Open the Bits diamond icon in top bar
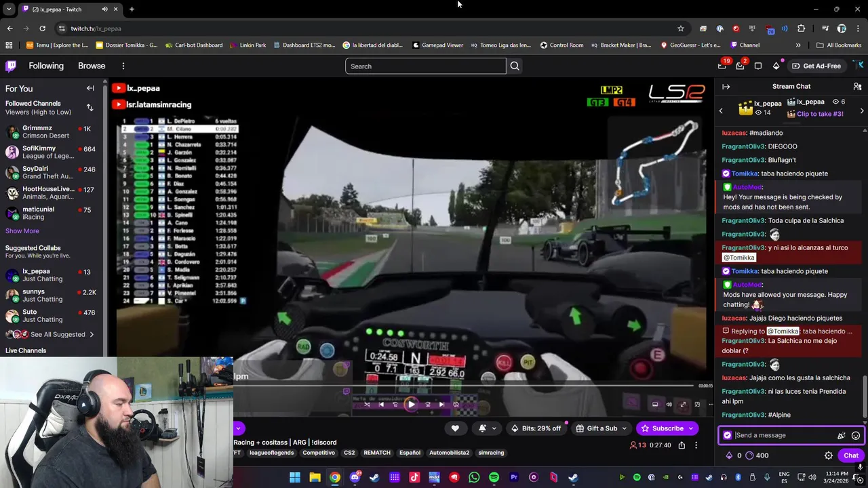Image resolution: width=868 pixels, height=488 pixels. [x=776, y=66]
